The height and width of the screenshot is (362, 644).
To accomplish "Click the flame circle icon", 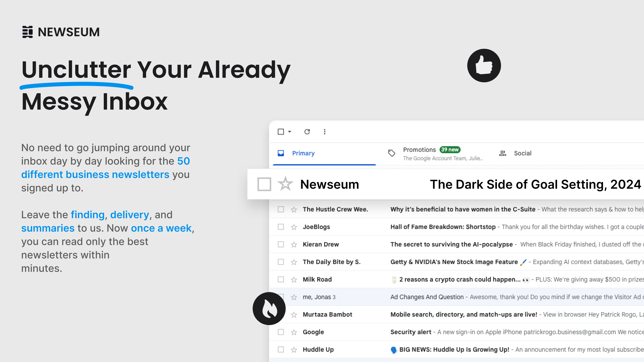I will click(269, 308).
